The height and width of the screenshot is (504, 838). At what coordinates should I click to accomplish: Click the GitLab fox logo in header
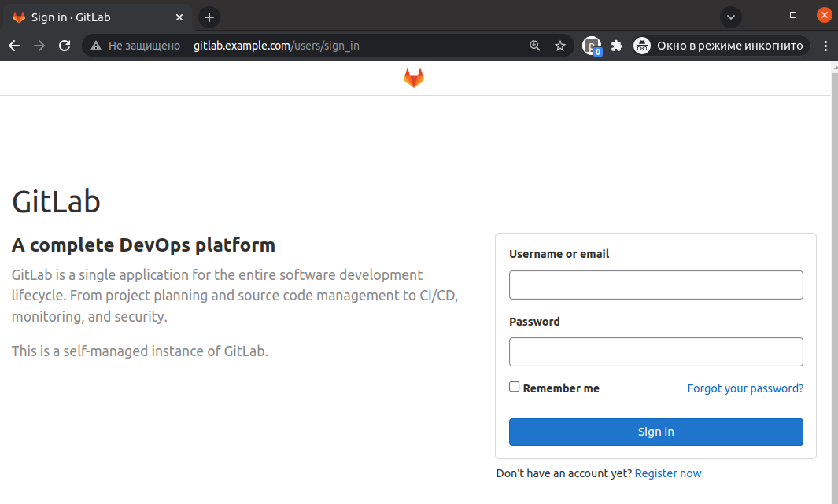[x=414, y=79]
